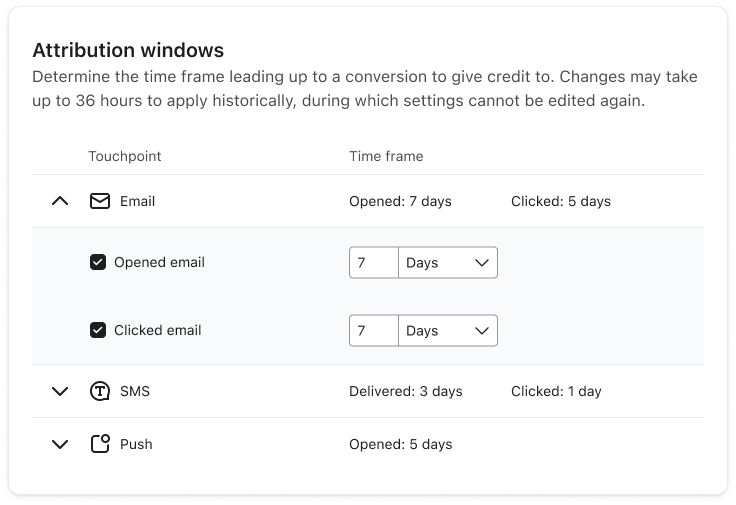736x505 pixels.
Task: Uncheck the Clicked email checkbox
Action: click(98, 330)
